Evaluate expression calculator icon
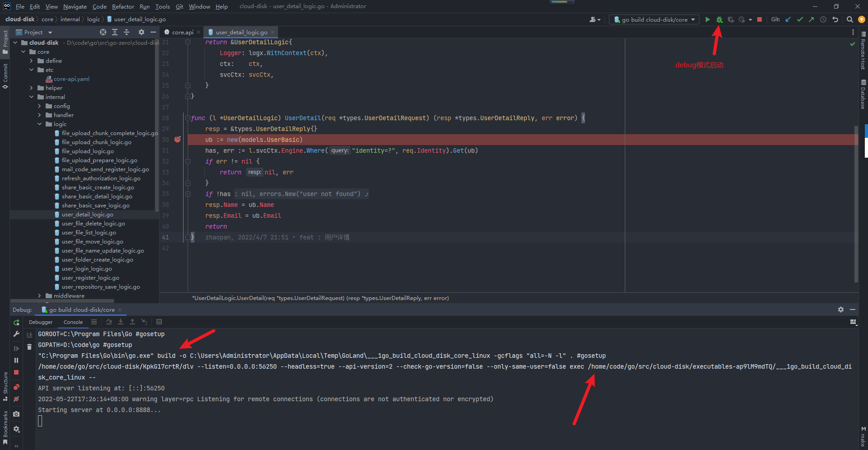The width and height of the screenshot is (868, 450). 159,322
